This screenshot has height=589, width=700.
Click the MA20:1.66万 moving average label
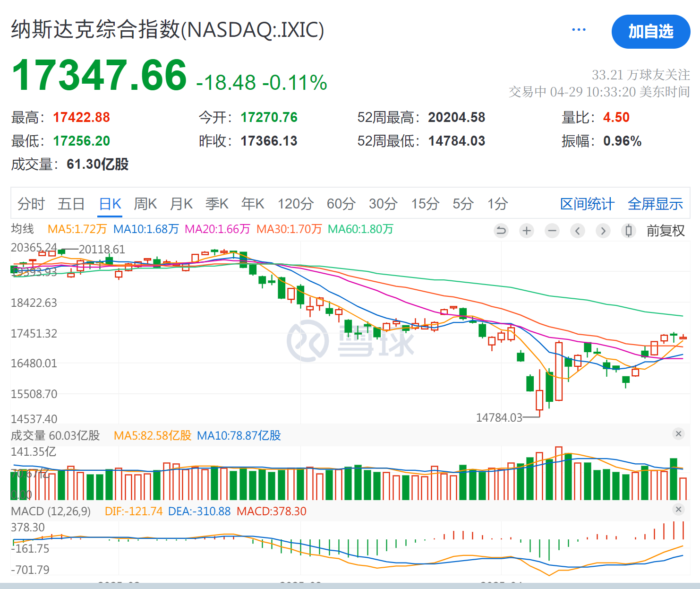click(x=217, y=229)
